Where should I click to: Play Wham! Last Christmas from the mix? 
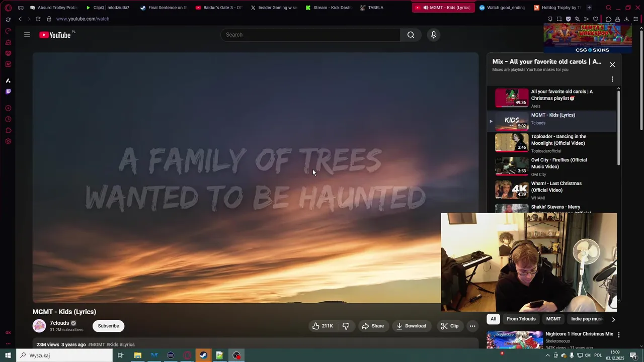pyautogui.click(x=552, y=190)
